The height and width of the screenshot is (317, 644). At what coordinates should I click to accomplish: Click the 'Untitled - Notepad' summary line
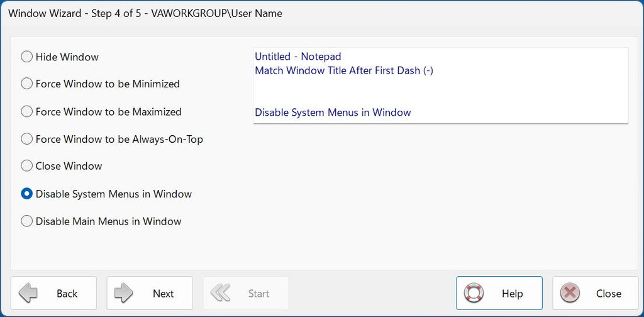(x=298, y=57)
